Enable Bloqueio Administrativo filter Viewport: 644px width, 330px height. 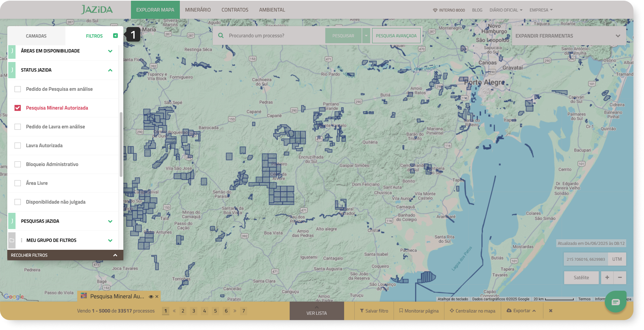click(x=18, y=164)
